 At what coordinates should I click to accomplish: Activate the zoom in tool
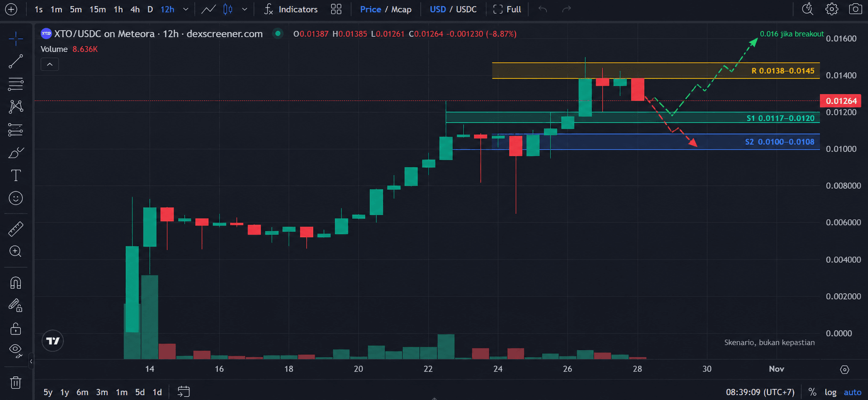click(16, 251)
